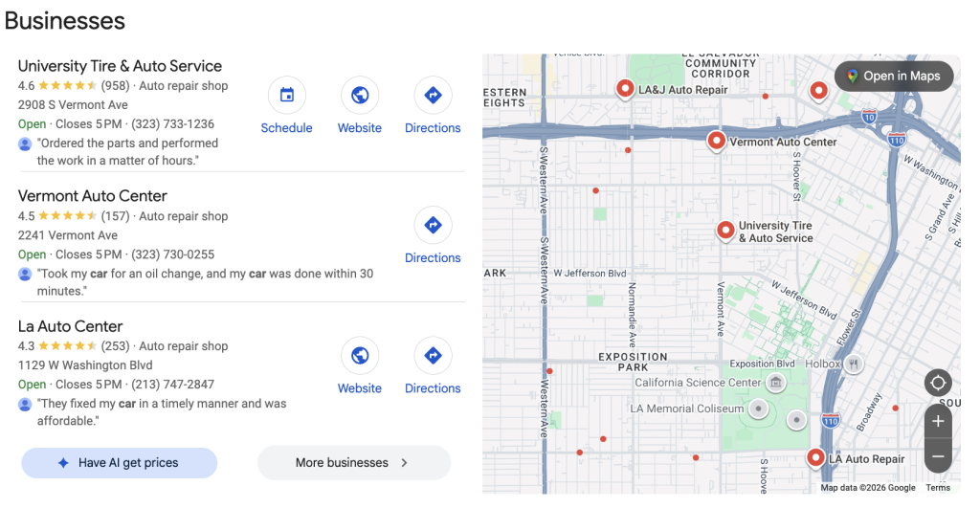The height and width of the screenshot is (508, 980).
Task: Click phone number (323) 733-1236
Action: 172,124
